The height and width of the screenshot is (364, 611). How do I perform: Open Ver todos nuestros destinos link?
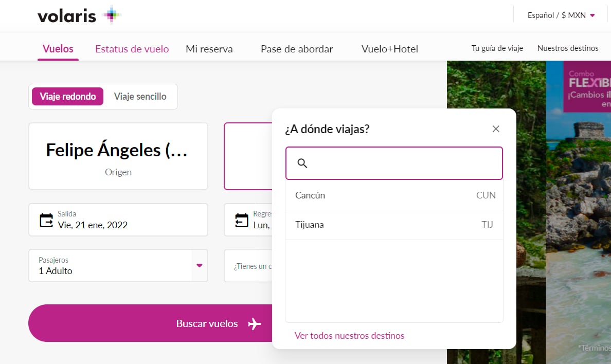pyautogui.click(x=349, y=336)
